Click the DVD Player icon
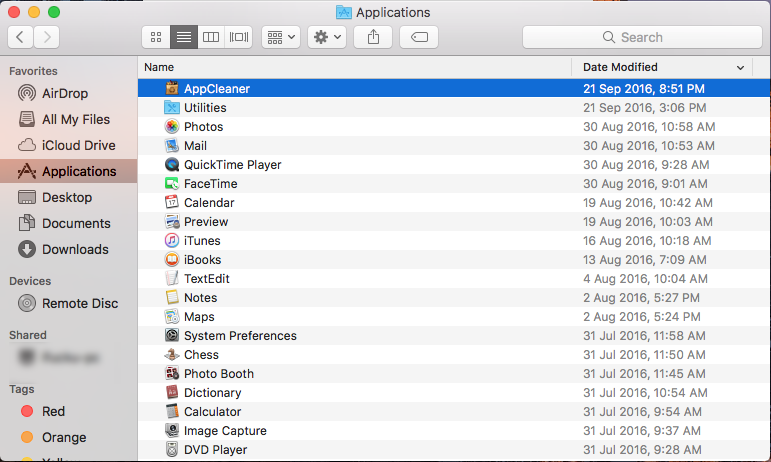Image resolution: width=771 pixels, height=462 pixels. pos(172,450)
